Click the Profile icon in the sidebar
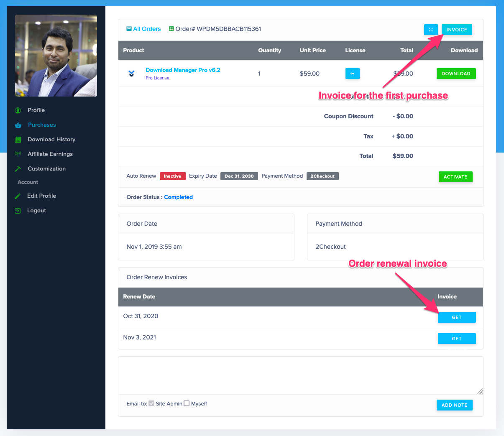Viewport: 504px width, 436px height. [17, 110]
